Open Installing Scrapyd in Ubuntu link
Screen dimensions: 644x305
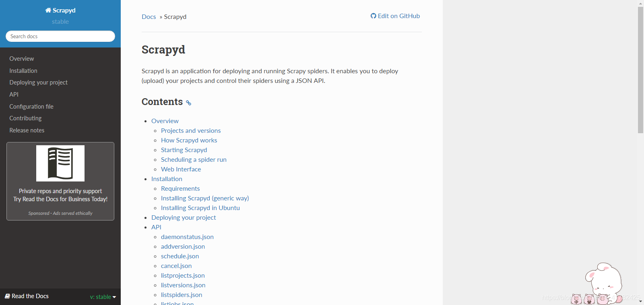[200, 208]
